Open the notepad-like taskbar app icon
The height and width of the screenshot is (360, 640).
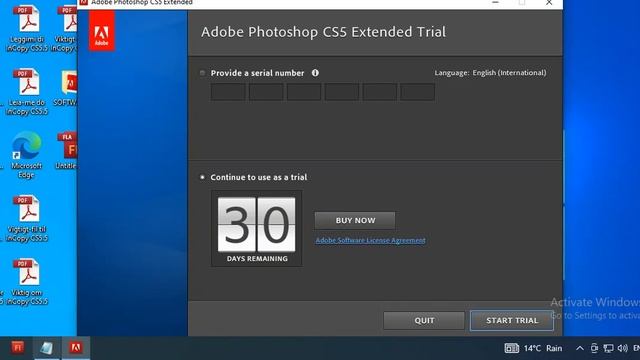(x=46, y=348)
